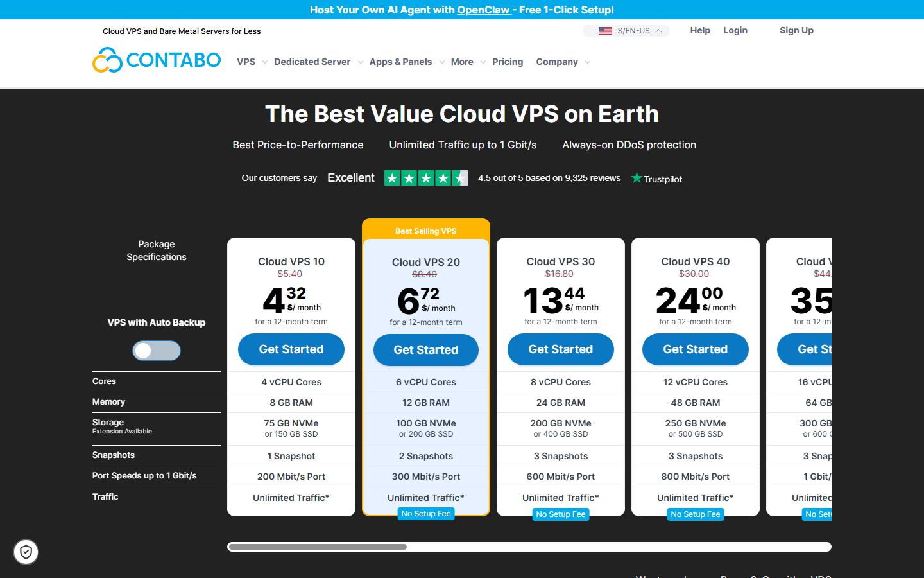Click Cloud VPS 20 No Setup Fee badge

coord(426,514)
